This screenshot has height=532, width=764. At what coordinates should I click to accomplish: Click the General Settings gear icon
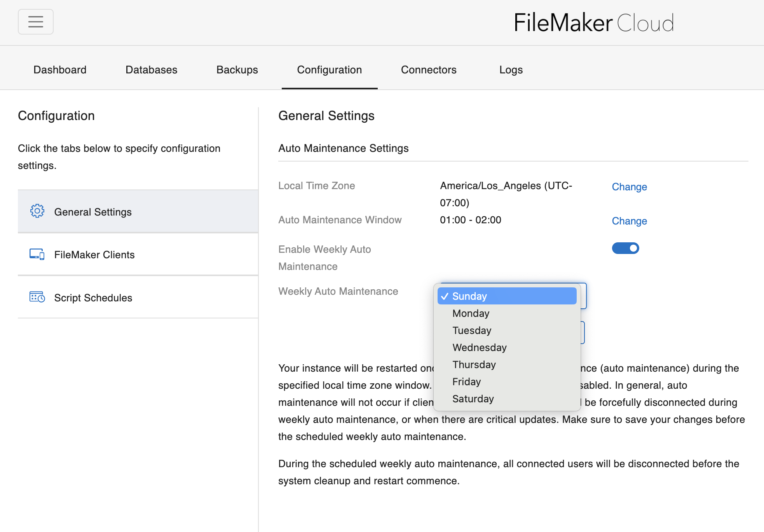tap(37, 211)
